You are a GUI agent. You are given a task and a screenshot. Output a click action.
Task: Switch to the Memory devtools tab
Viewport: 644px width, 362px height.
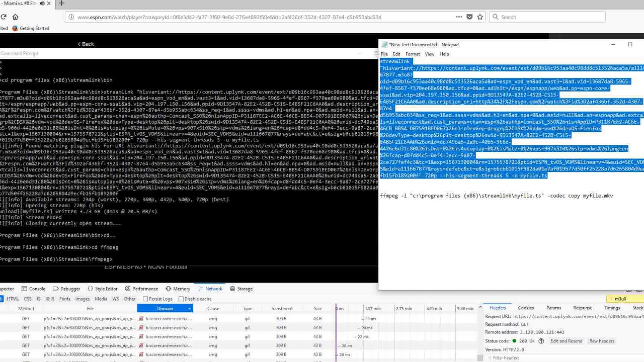178,289
